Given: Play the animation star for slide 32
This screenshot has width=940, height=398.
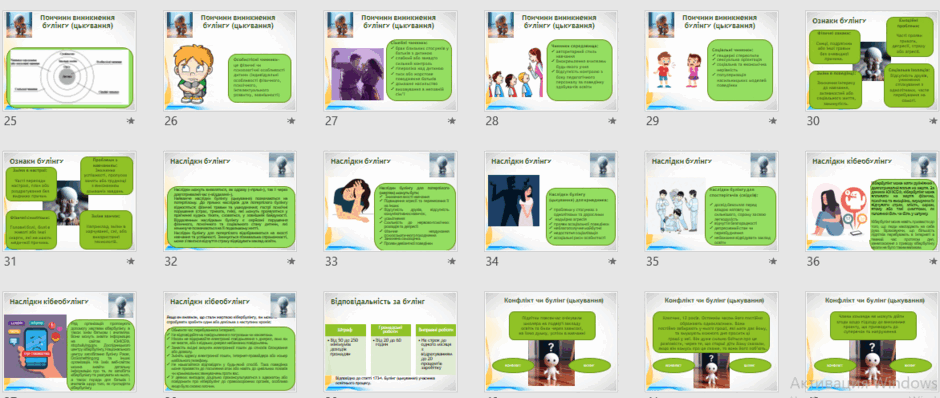Looking at the screenshot, I should coord(291,261).
